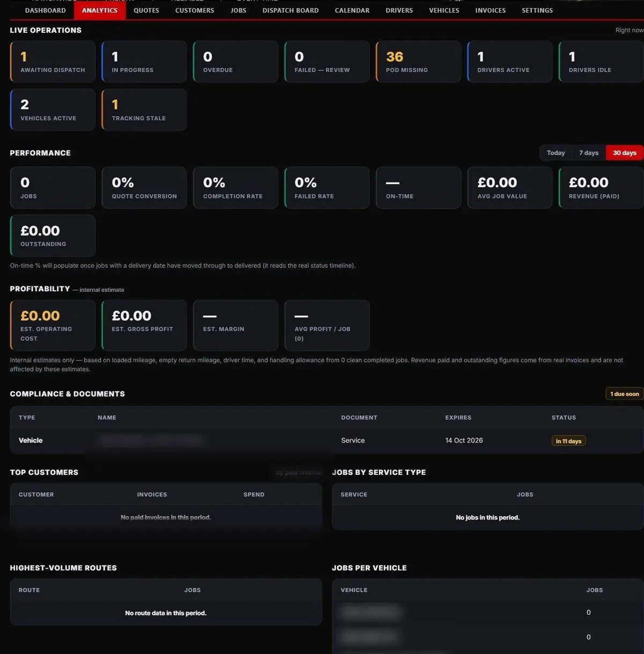The width and height of the screenshot is (644, 654).
Task: Click 'No route data in this period.' text
Action: [166, 613]
